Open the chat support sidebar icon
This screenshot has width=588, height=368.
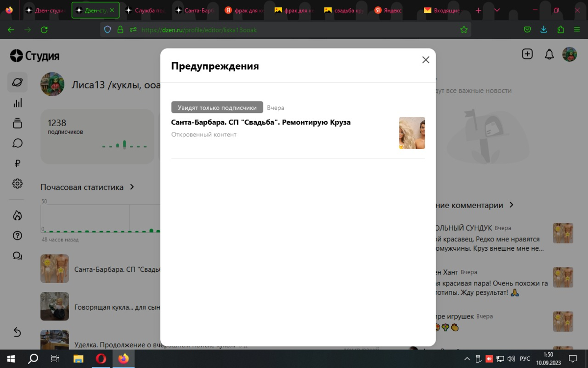pos(17,256)
